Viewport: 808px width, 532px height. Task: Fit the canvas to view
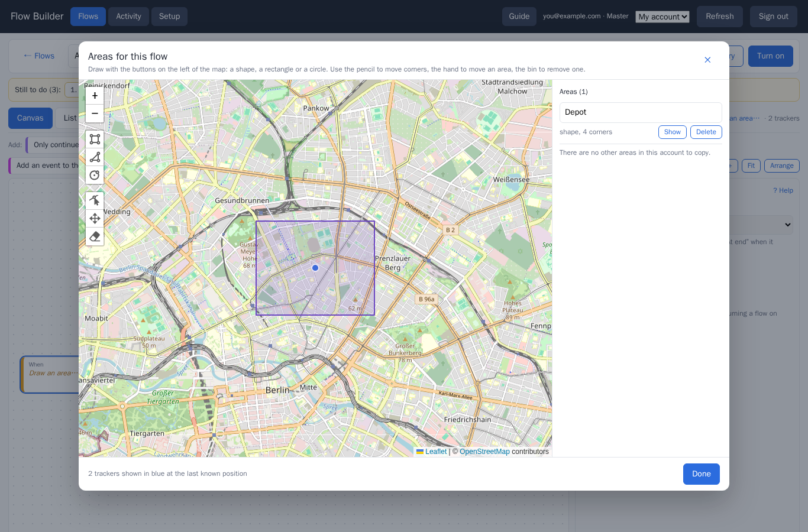click(751, 166)
